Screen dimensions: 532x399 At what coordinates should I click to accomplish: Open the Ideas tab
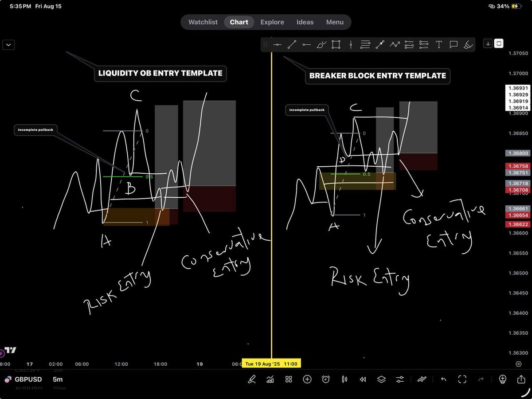305,22
